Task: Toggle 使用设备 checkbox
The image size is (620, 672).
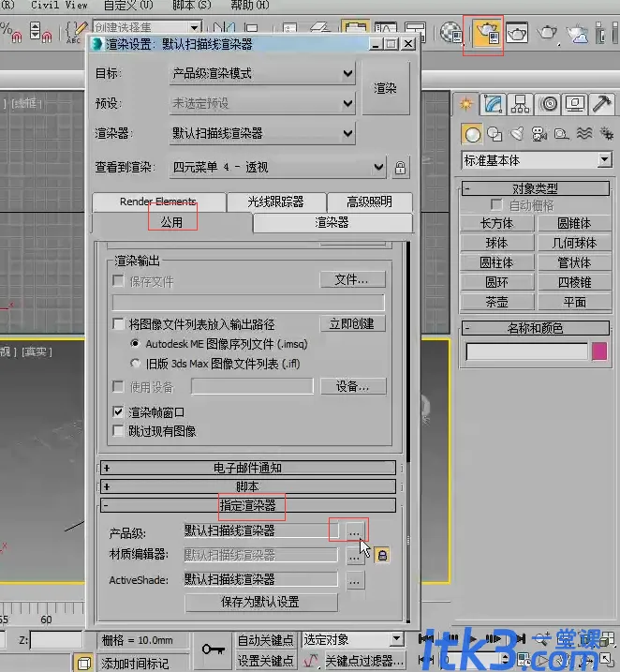Action: click(x=118, y=386)
